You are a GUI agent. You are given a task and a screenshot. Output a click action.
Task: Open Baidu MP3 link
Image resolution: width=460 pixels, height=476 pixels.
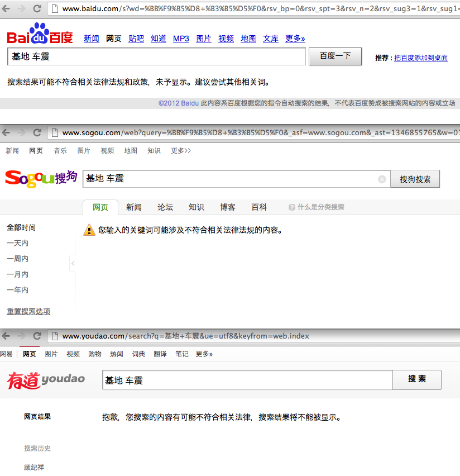[181, 39]
